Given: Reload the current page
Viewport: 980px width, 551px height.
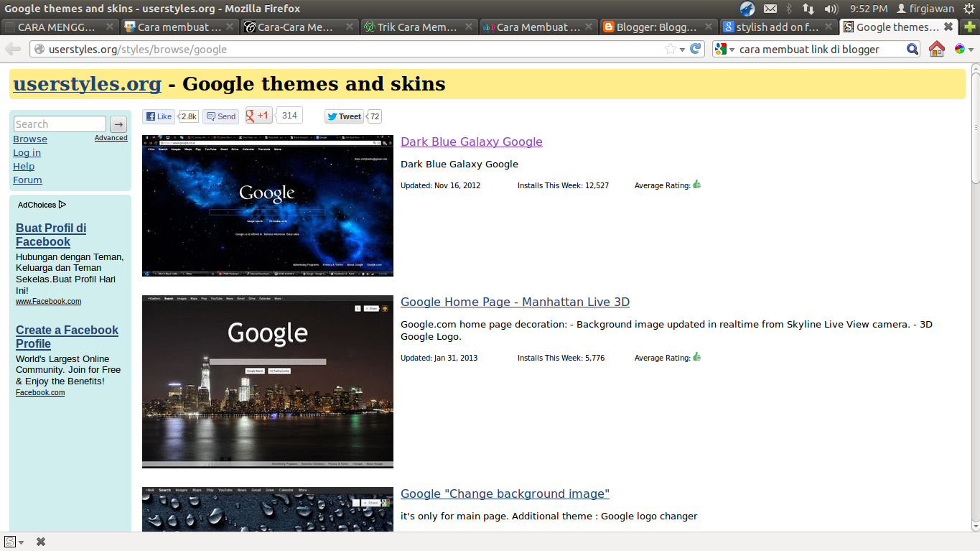Looking at the screenshot, I should [x=696, y=49].
